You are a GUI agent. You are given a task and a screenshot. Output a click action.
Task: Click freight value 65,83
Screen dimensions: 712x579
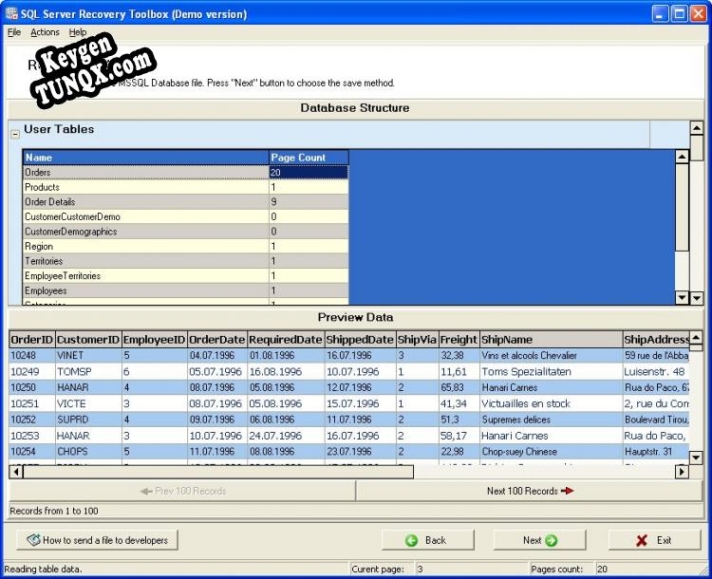(x=459, y=387)
